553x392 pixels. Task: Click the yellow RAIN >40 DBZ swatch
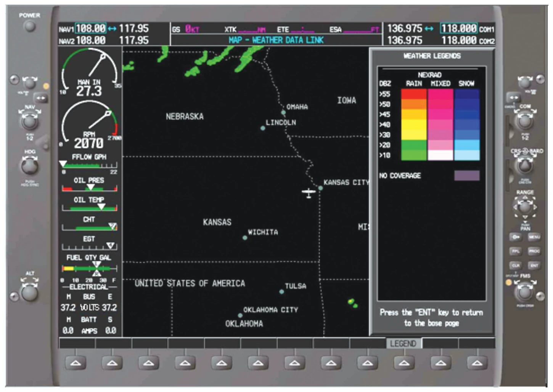click(414, 125)
